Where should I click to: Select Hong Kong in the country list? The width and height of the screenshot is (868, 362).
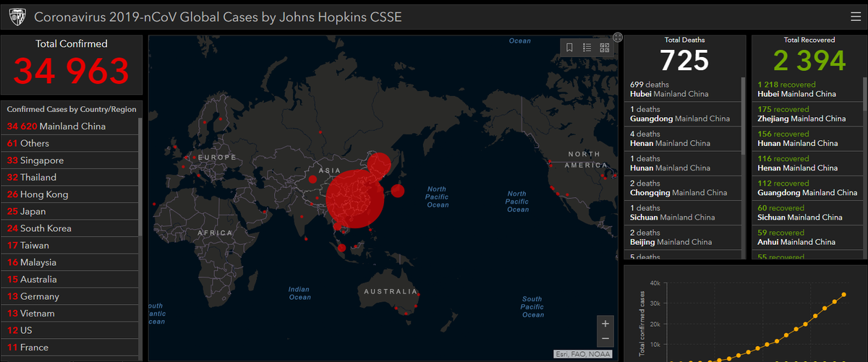(x=69, y=194)
